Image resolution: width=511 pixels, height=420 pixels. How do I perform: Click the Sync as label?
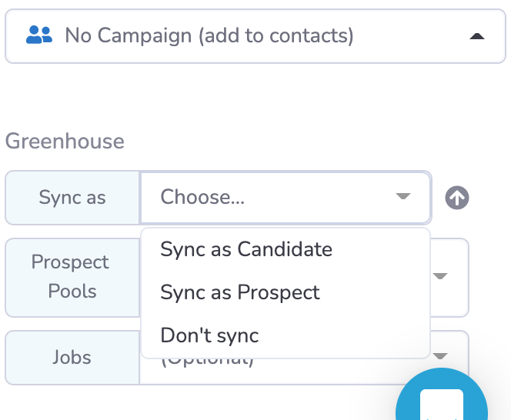(x=72, y=198)
